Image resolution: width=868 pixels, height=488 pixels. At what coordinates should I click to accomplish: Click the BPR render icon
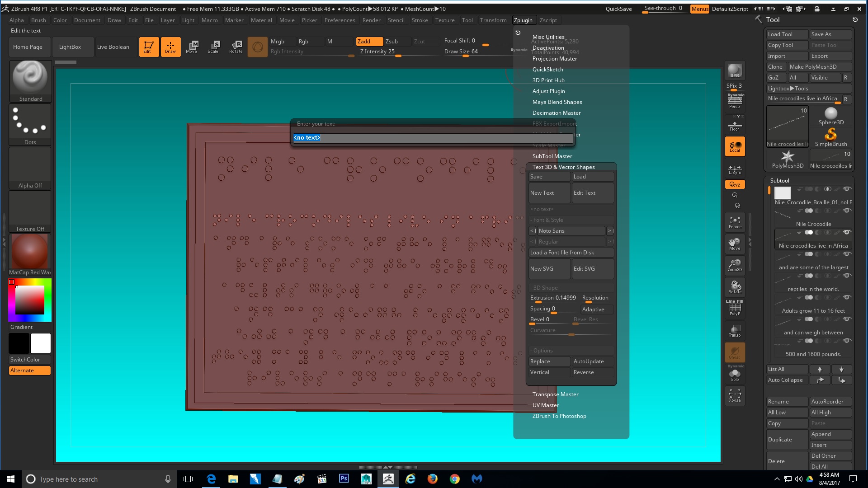pos(735,70)
